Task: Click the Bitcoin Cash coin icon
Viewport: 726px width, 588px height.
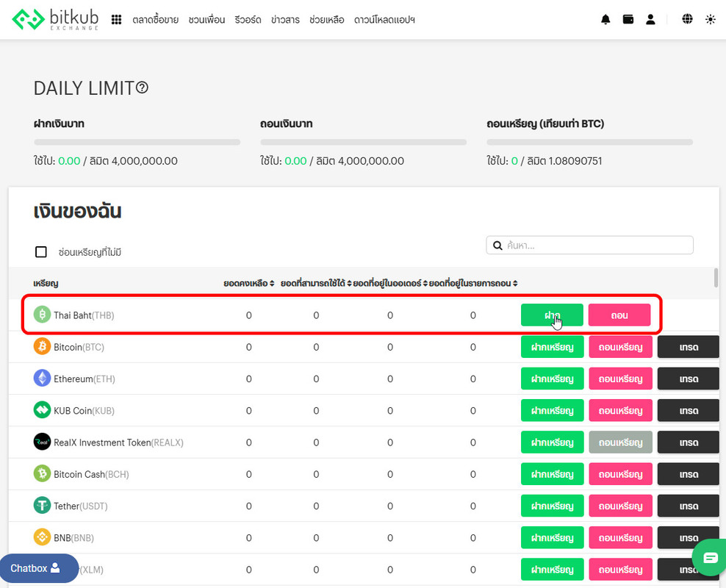Action: click(42, 473)
